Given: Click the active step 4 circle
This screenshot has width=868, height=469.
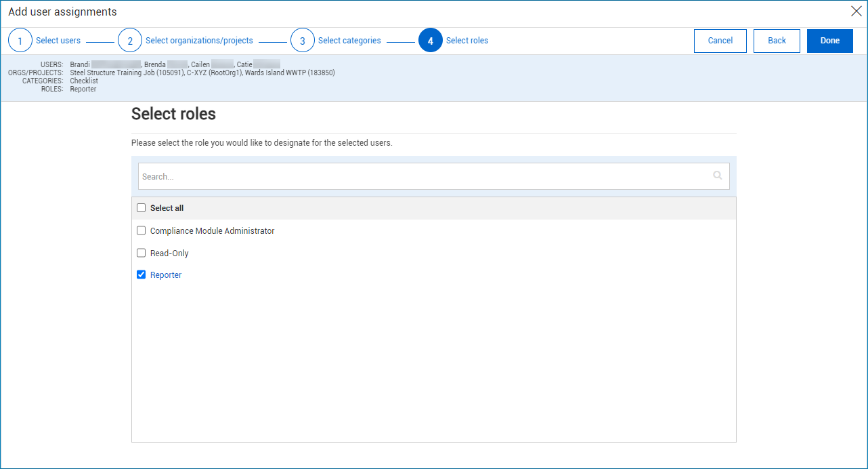Looking at the screenshot, I should (430, 40).
